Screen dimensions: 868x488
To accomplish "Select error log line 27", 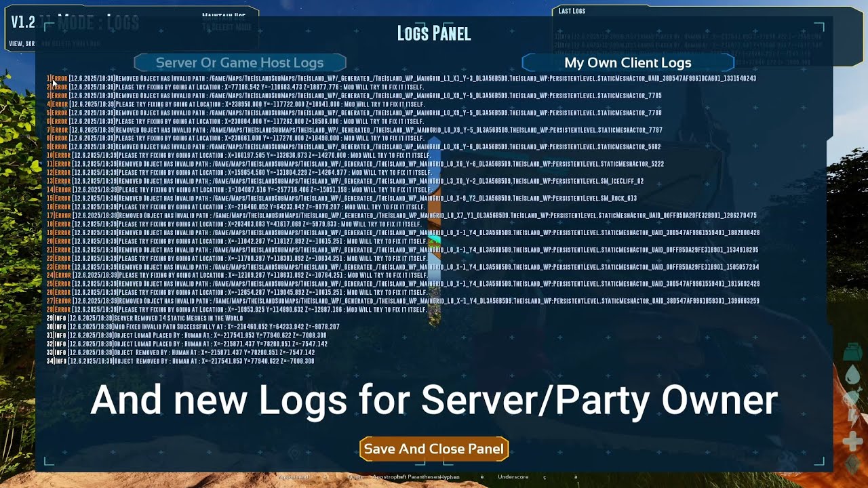I will (403, 301).
